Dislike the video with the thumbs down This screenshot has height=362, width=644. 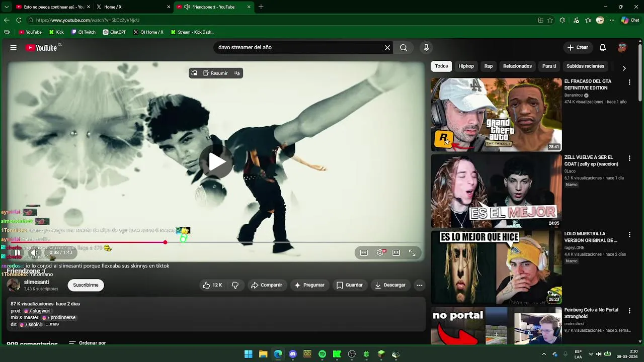(235, 285)
